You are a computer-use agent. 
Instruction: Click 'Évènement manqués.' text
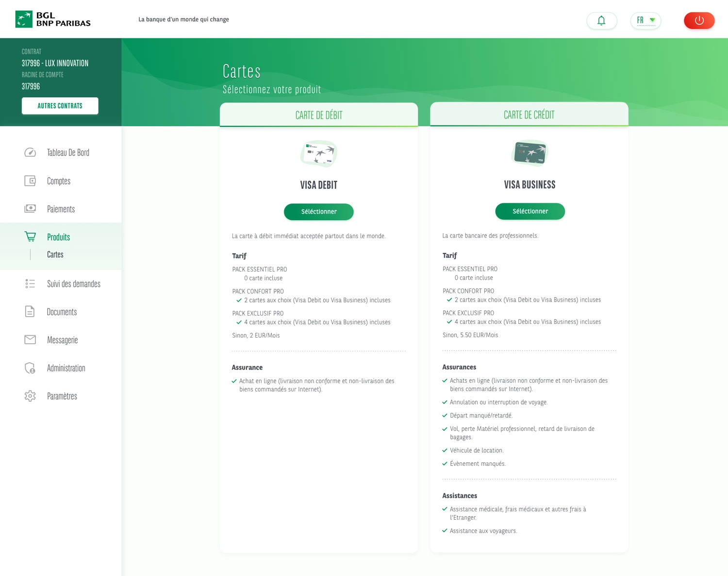pos(478,464)
